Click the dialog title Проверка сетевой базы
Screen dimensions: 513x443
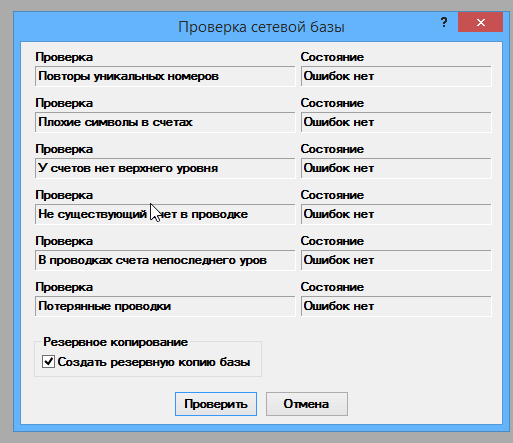click(261, 27)
